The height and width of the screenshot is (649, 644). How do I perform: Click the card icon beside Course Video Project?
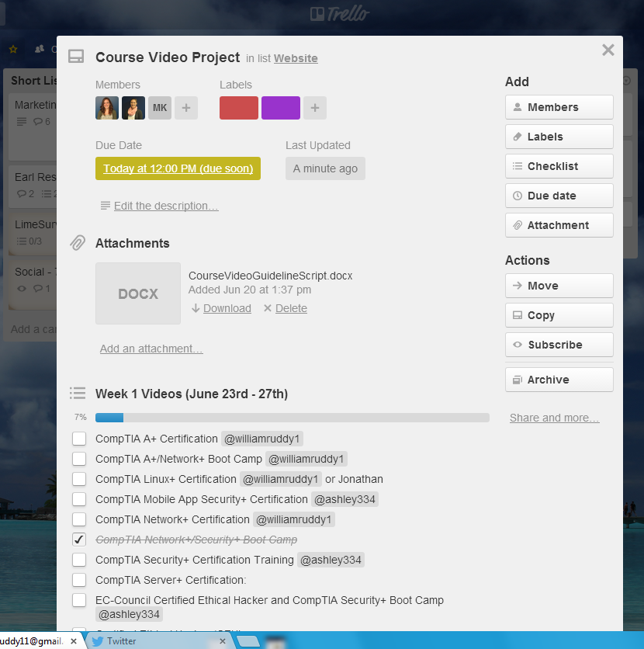[x=76, y=57]
